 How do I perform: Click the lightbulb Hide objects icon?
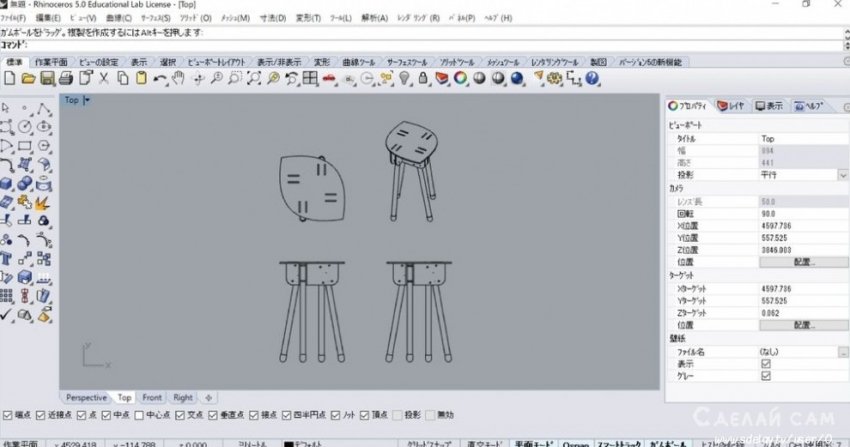click(405, 78)
